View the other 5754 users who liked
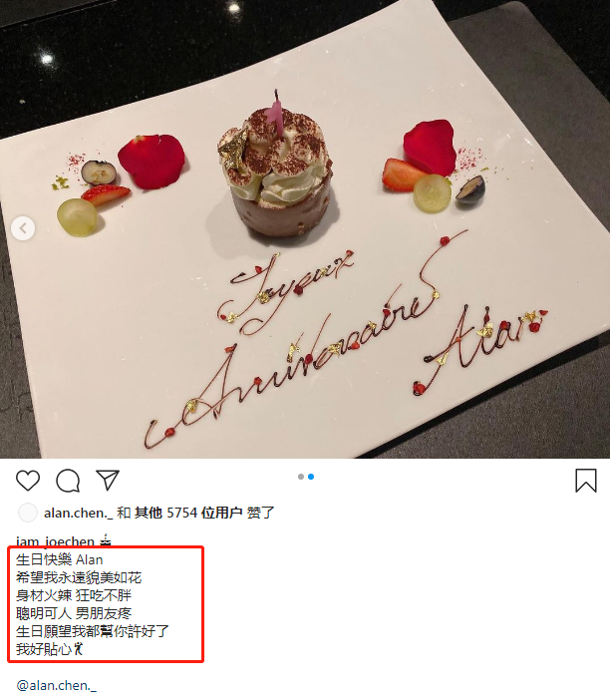Screen dimensions: 610x700 pyautogui.click(x=188, y=513)
